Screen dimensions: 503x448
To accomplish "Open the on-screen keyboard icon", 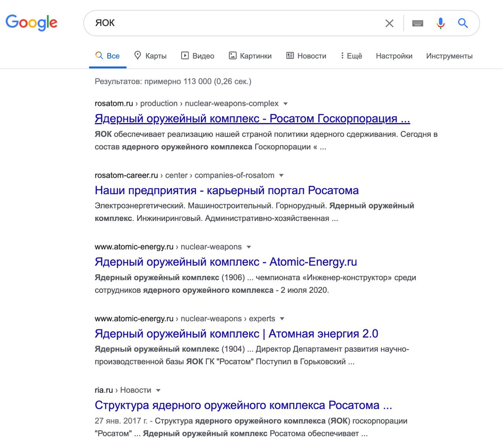I will point(417,24).
